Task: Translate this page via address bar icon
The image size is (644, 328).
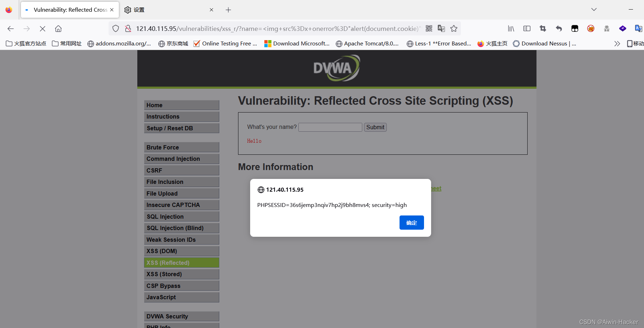Action: 441,28
